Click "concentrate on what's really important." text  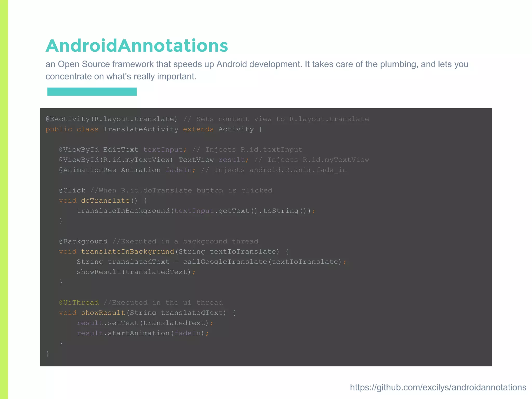121,76
